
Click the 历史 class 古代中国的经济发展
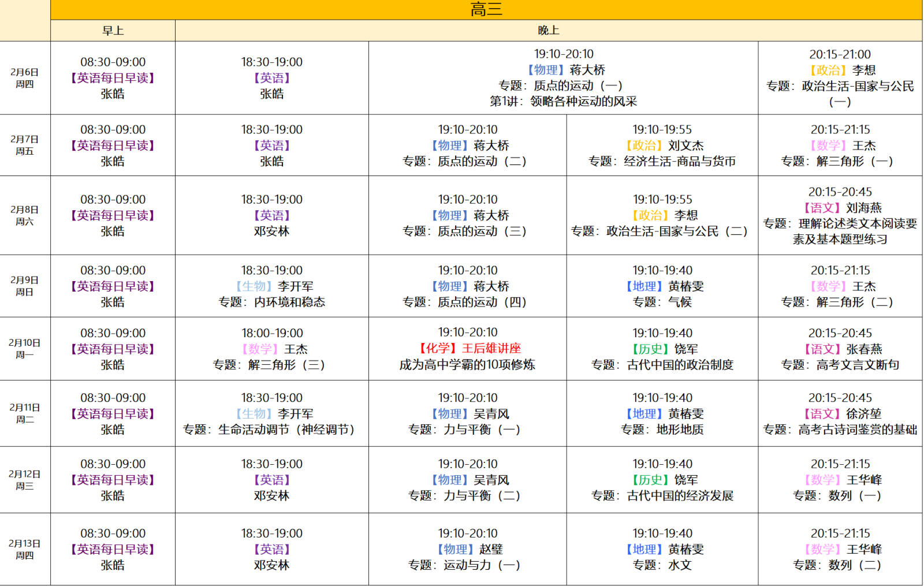pos(662,480)
